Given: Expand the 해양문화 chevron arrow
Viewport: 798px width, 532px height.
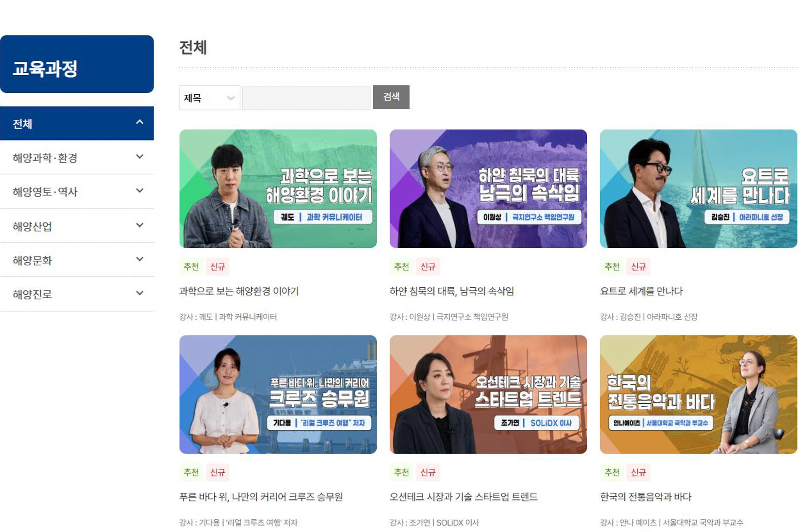Looking at the screenshot, I should click(139, 259).
